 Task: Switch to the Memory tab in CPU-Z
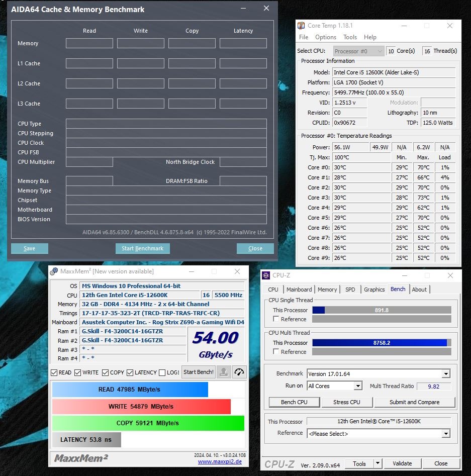click(327, 290)
